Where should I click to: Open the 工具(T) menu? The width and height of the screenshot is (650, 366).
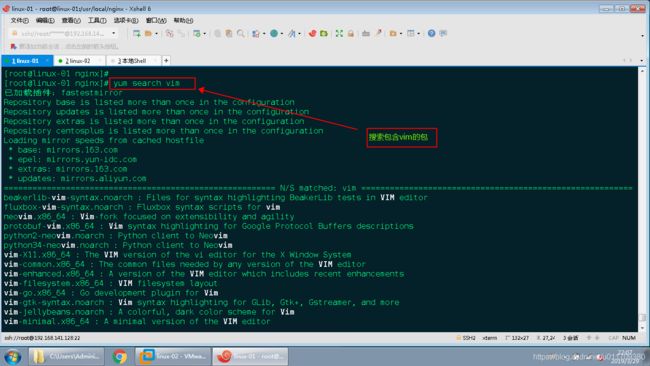pos(97,20)
